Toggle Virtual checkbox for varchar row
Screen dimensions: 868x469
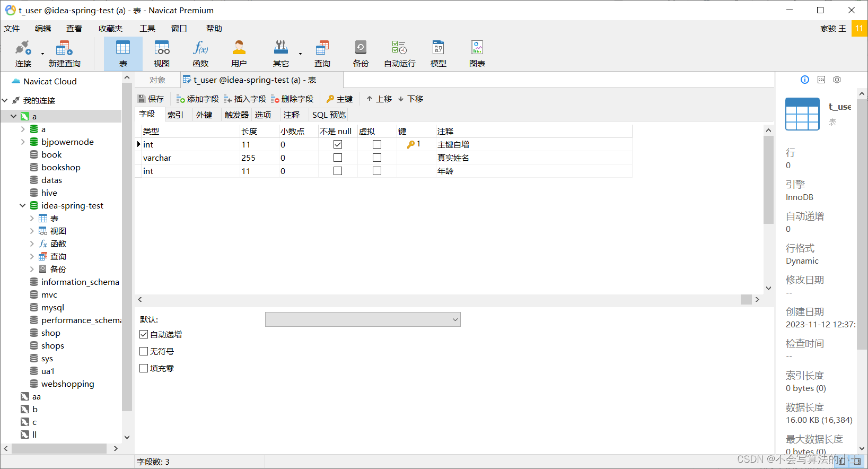point(377,158)
